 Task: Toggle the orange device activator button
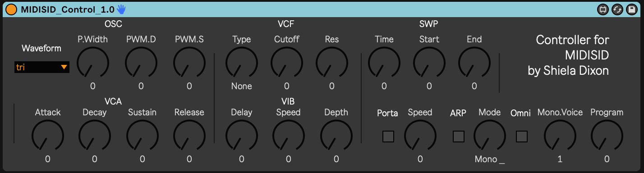point(11,9)
